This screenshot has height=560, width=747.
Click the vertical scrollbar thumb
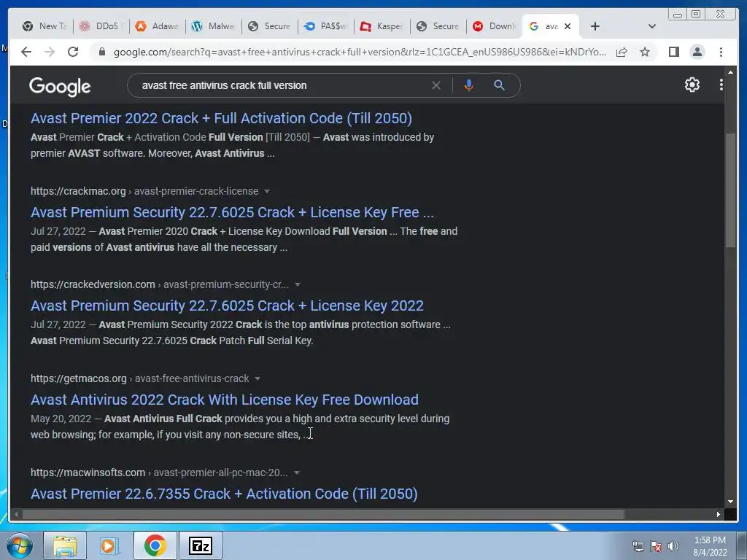coord(730,190)
